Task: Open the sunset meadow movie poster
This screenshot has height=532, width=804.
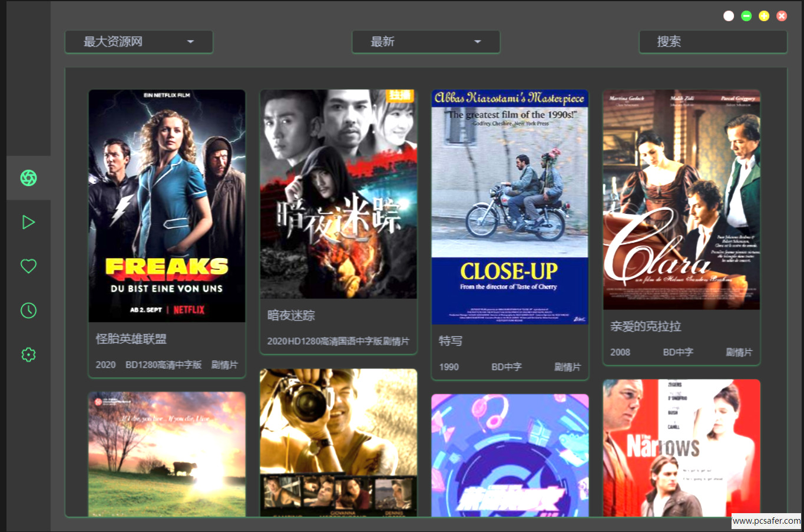Action: click(167, 454)
